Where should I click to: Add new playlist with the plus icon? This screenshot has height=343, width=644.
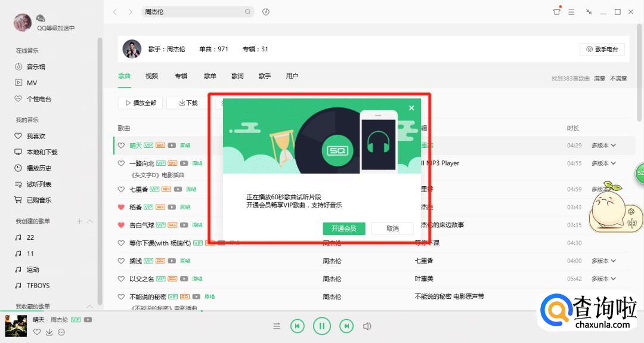[x=79, y=221]
